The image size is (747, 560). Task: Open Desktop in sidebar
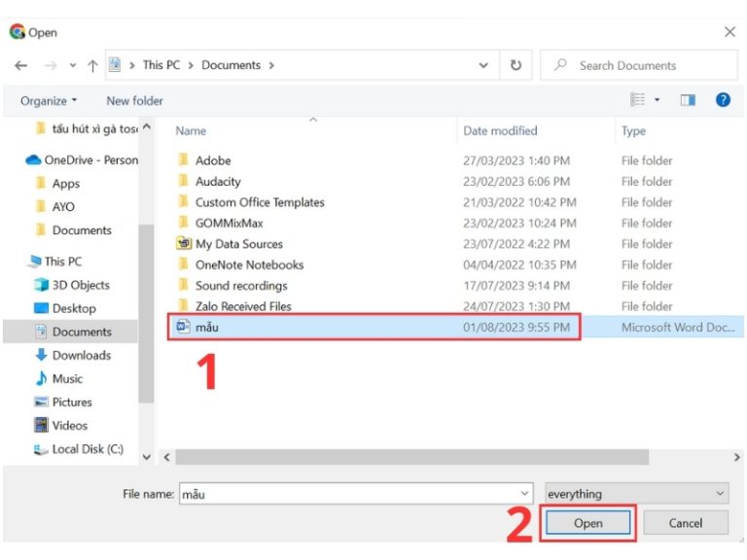(74, 308)
